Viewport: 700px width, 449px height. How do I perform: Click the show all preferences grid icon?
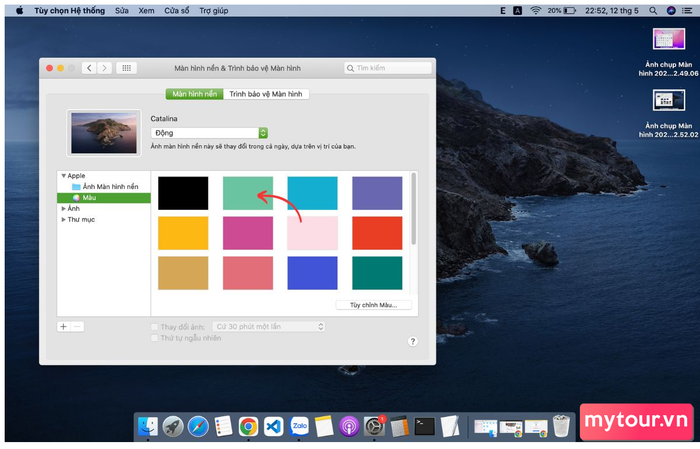coord(127,68)
